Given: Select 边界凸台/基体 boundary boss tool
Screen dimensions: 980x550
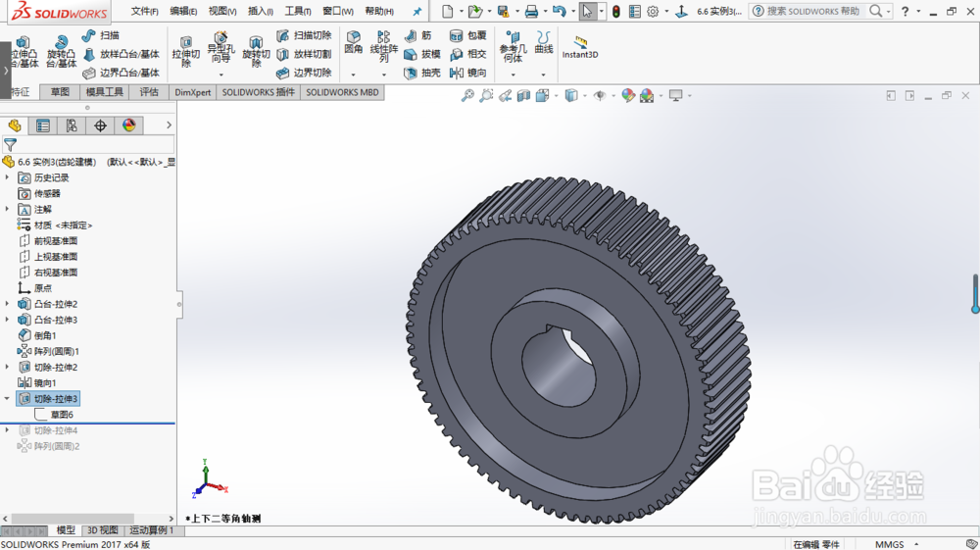Looking at the screenshot, I should (x=121, y=74).
